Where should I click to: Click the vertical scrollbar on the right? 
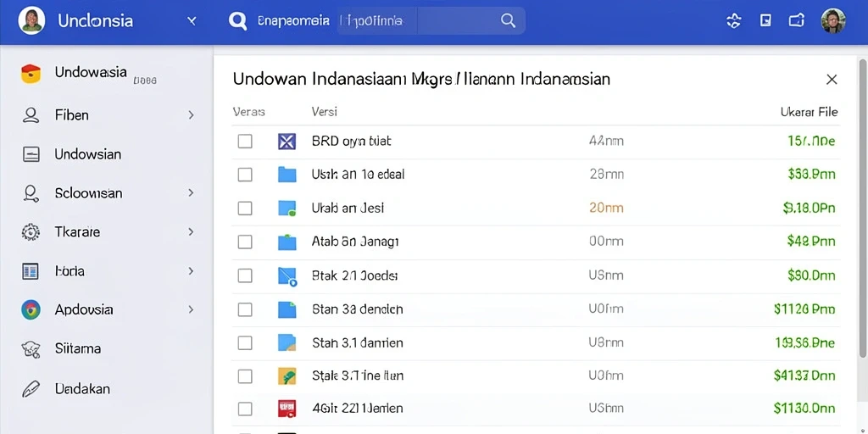[863, 207]
